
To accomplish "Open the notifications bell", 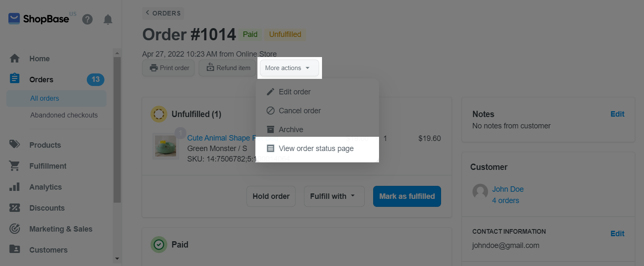I will click(108, 19).
